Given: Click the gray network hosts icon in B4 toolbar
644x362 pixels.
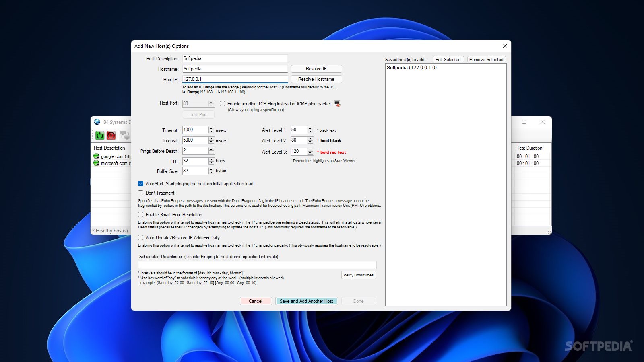Looking at the screenshot, I should coord(125,135).
